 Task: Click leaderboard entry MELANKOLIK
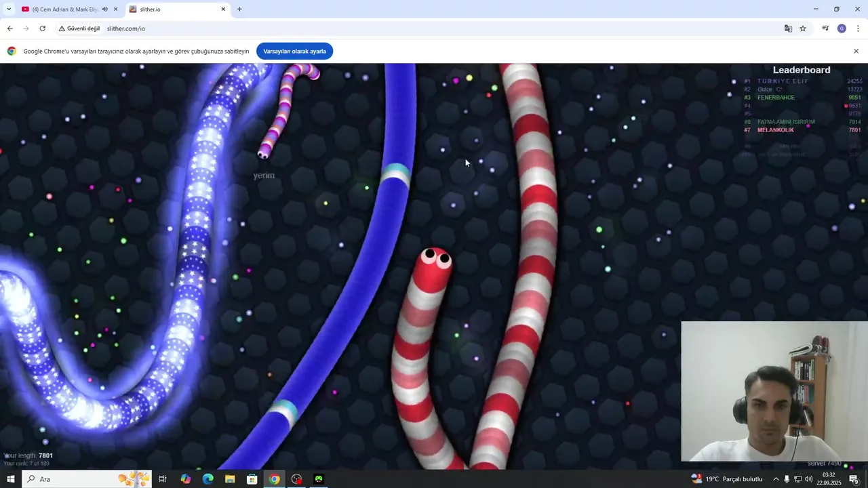[x=776, y=130]
